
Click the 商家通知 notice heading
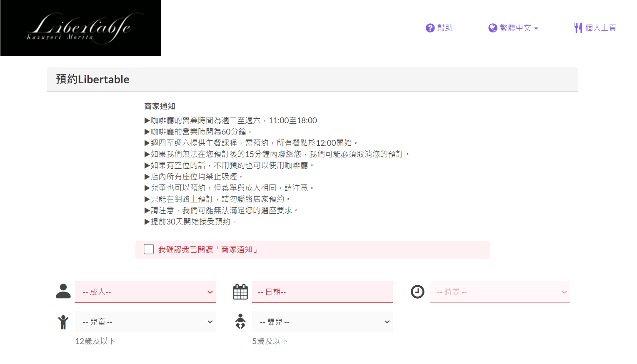(x=160, y=106)
